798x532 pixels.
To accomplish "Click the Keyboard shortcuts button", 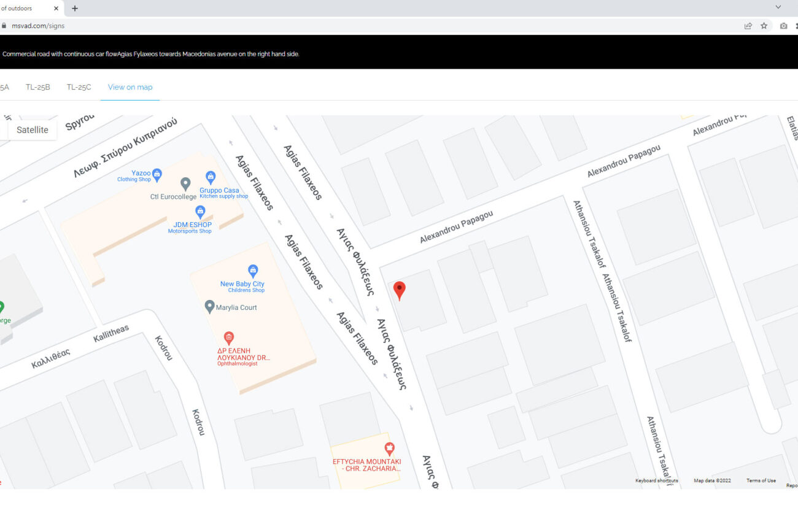I will coord(656,480).
